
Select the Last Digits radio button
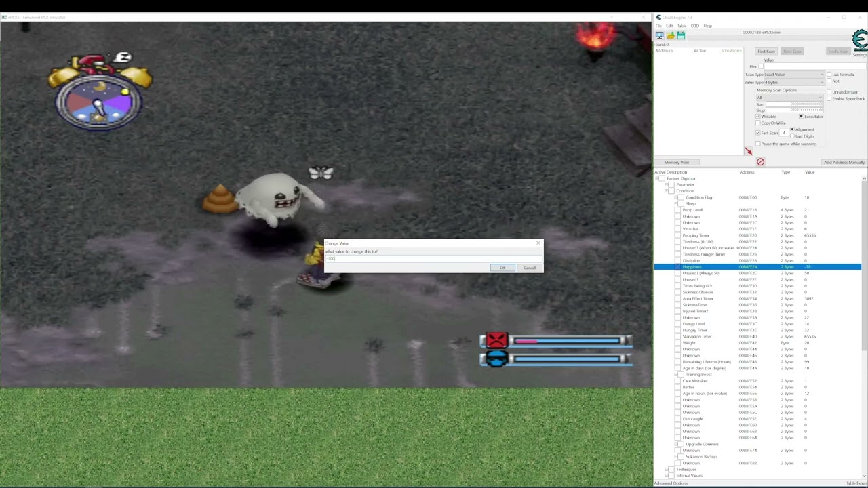pos(792,136)
